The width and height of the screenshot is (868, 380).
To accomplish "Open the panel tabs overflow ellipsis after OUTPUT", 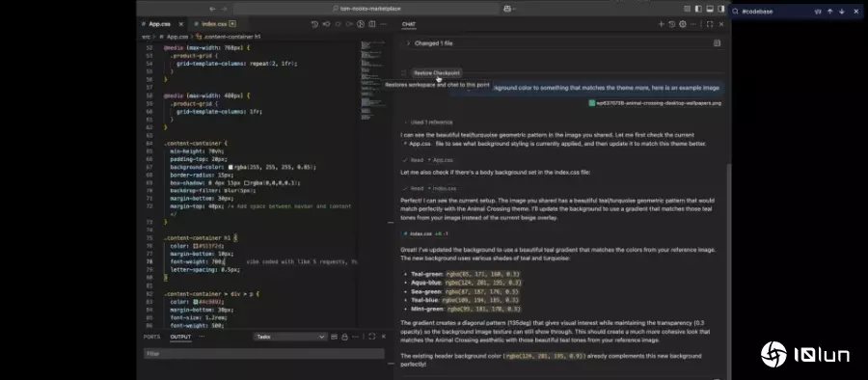I will coord(202,337).
